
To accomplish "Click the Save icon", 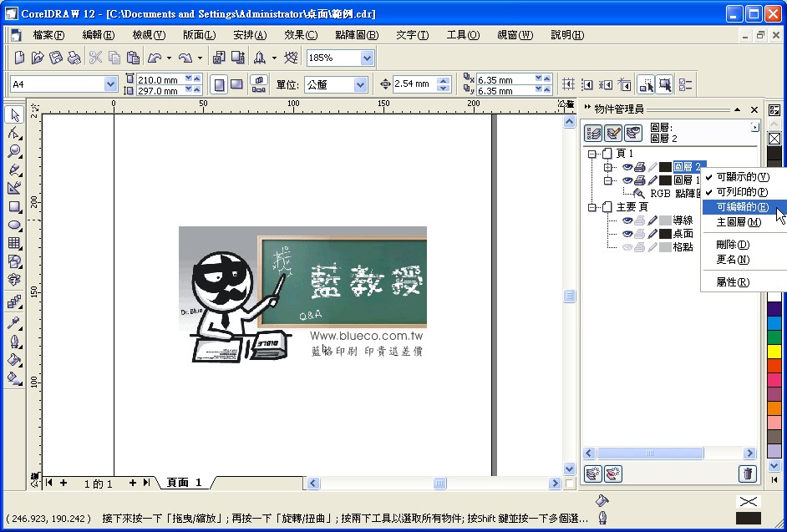I will point(56,58).
